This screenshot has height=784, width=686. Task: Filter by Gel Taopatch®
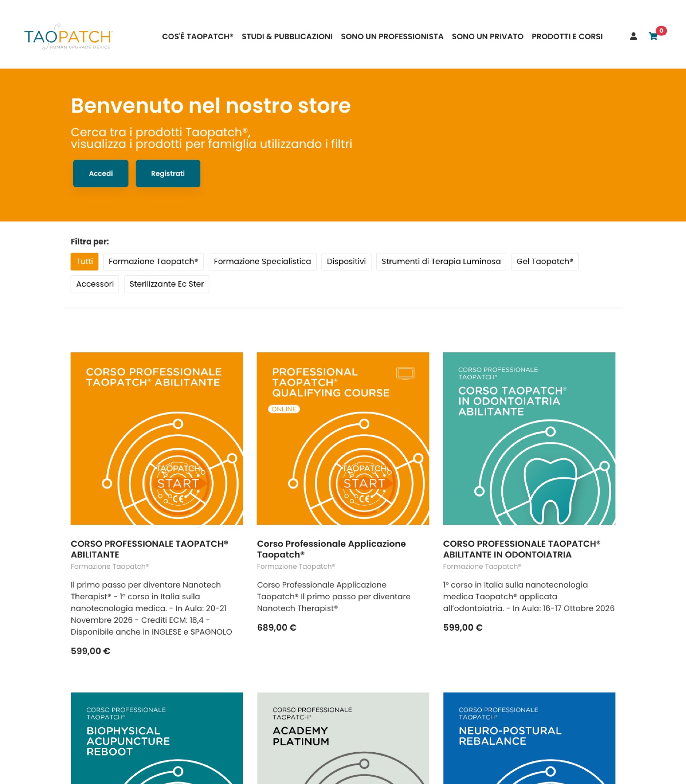tap(544, 261)
